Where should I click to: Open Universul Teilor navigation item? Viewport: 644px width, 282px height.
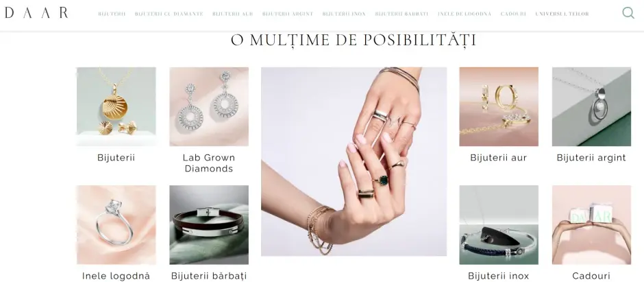pos(562,14)
